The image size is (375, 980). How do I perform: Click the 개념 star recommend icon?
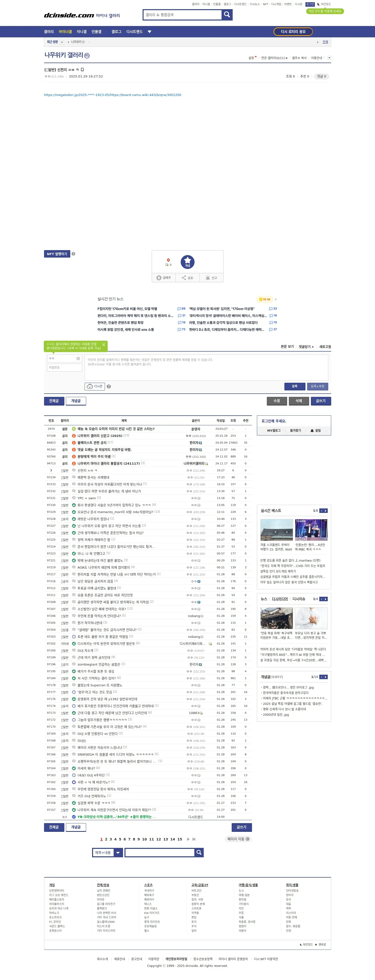pos(187,262)
